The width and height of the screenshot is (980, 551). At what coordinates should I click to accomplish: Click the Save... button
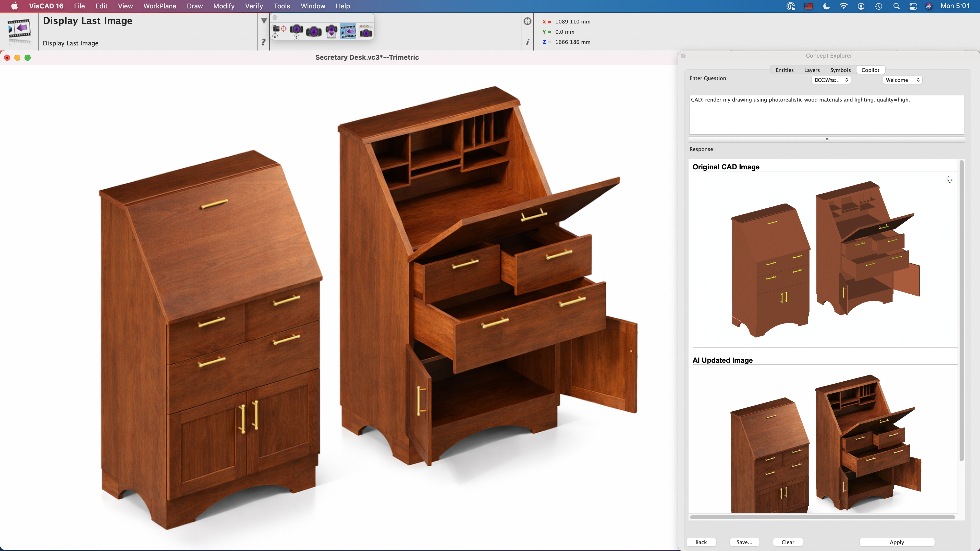pos(744,542)
